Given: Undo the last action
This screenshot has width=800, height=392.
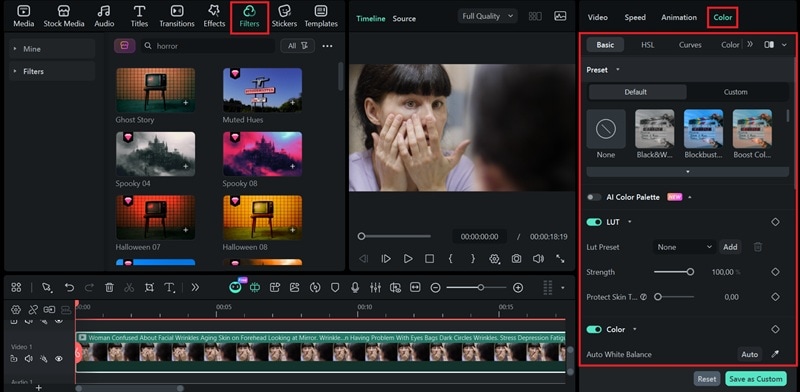Looking at the screenshot, I should point(69,287).
